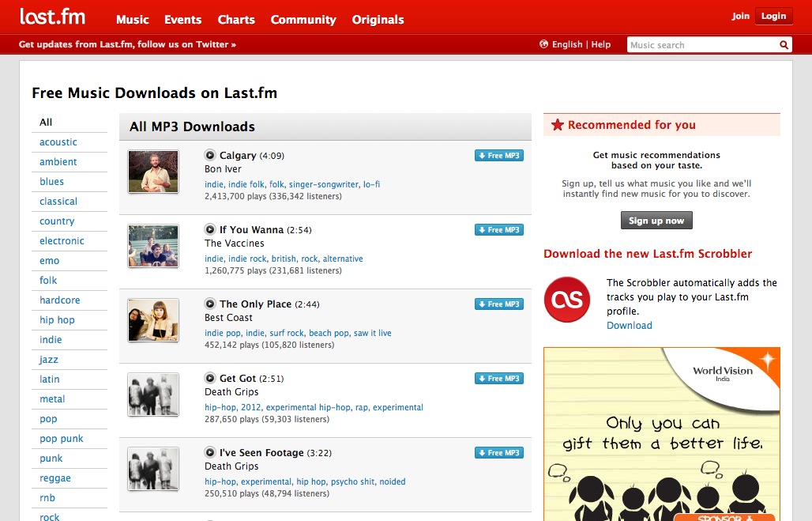Download If You Wanna Free MP3
Image resolution: width=812 pixels, height=521 pixels.
498,229
